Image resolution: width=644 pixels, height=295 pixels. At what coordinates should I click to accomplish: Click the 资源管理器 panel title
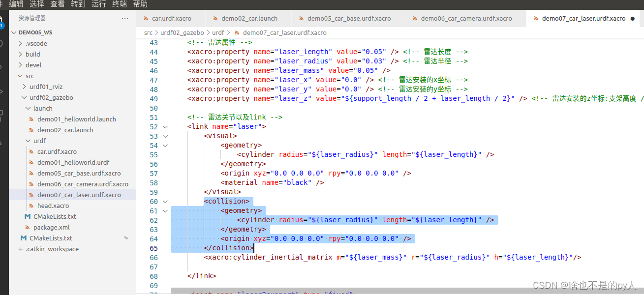[x=32, y=18]
